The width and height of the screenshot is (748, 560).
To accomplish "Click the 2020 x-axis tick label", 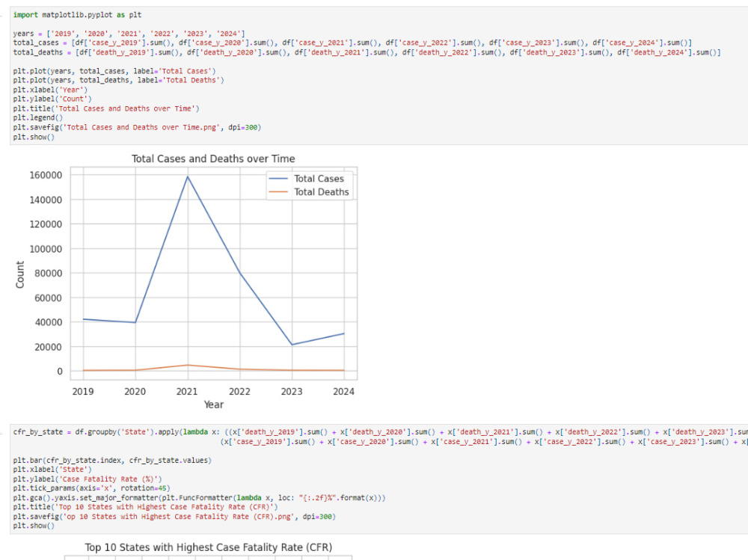I will pos(135,392).
